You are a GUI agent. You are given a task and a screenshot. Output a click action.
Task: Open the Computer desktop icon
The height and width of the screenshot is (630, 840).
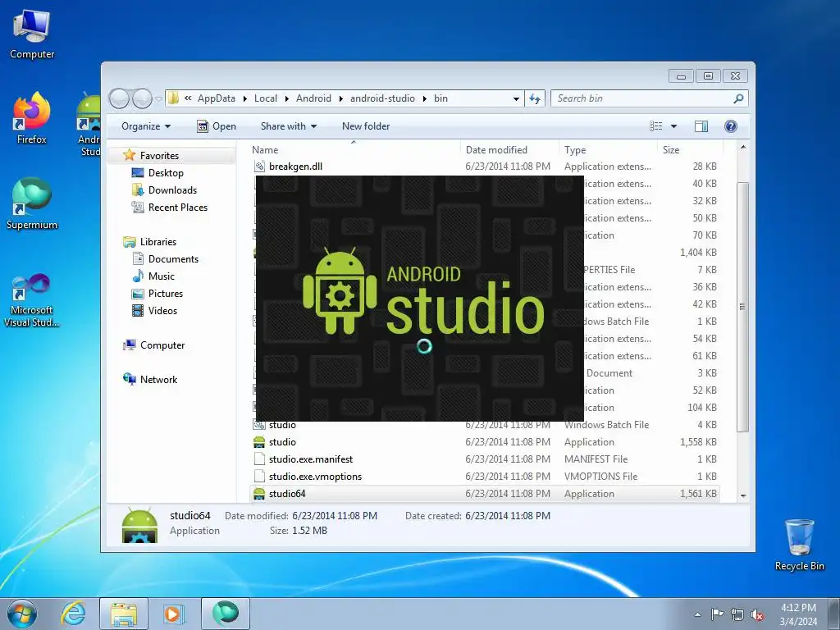coord(32,33)
